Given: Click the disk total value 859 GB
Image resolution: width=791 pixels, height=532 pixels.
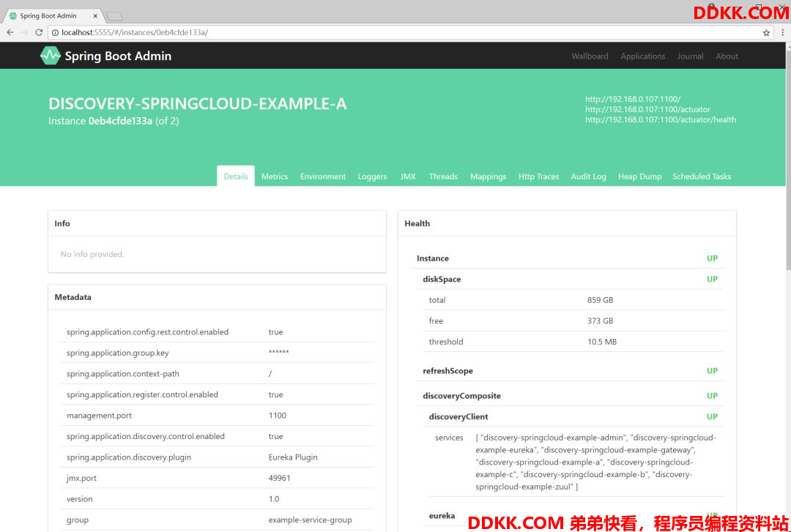Looking at the screenshot, I should click(601, 300).
